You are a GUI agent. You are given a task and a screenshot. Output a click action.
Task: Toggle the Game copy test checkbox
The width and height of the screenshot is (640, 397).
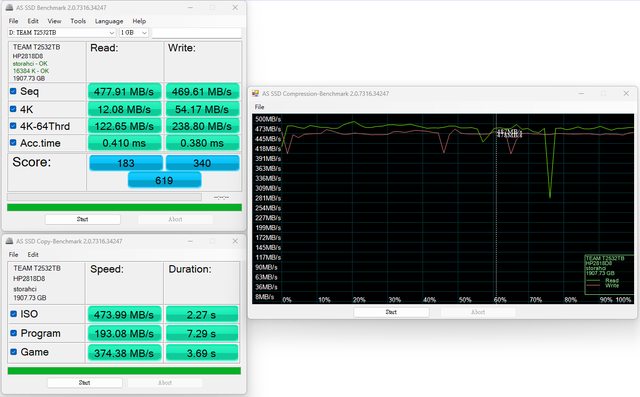point(13,351)
